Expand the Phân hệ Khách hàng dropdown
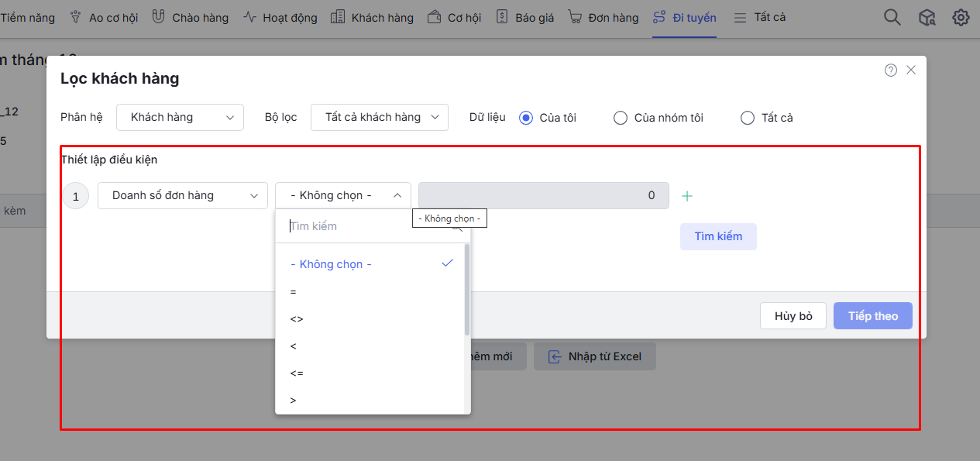Image resolution: width=980 pixels, height=461 pixels. click(180, 118)
